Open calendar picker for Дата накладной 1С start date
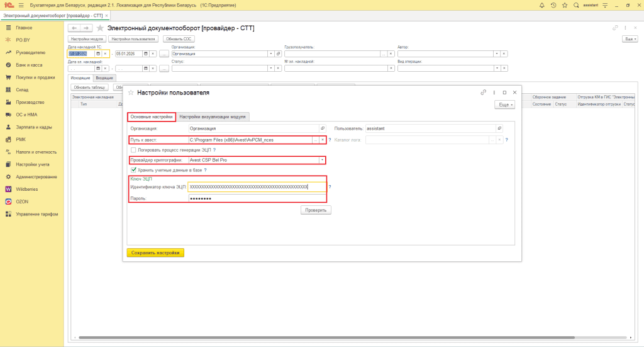 coord(97,54)
